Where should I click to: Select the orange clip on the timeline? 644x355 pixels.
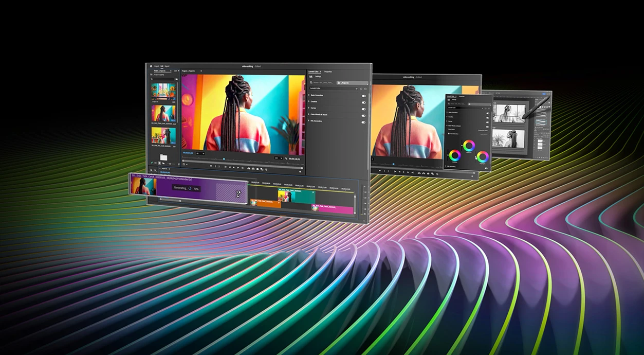tap(266, 204)
